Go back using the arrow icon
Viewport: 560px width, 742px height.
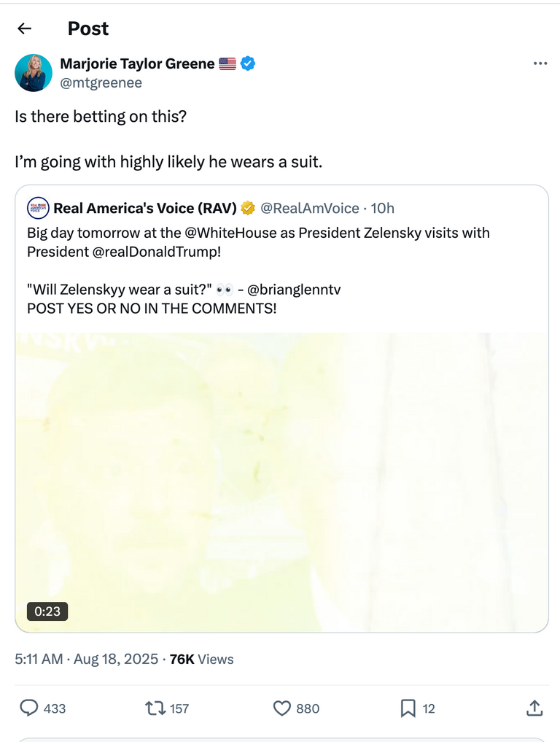click(24, 28)
